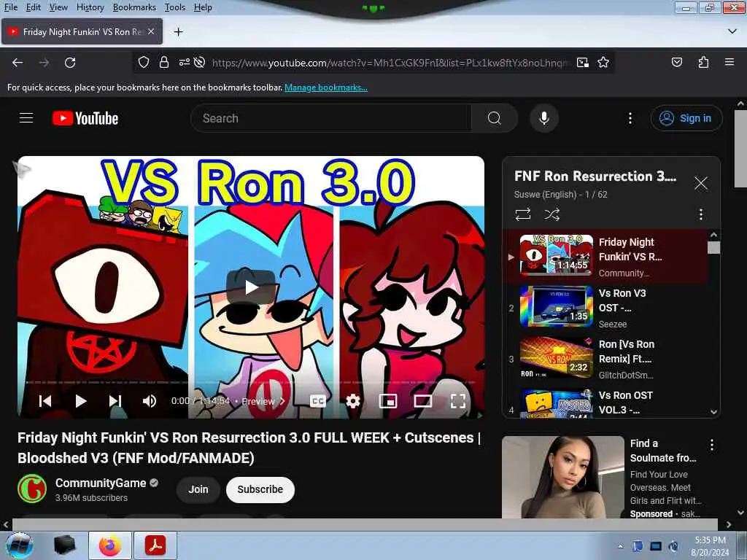Go back to previous page

(x=18, y=63)
